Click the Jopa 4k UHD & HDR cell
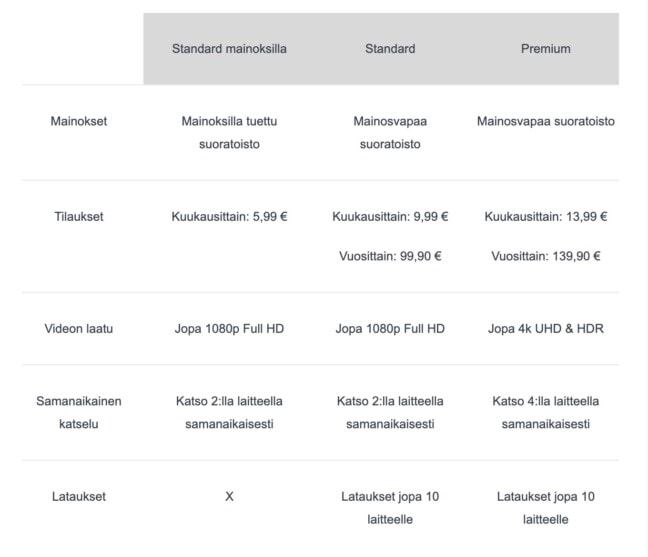This screenshot has width=648, height=557. tap(546, 328)
